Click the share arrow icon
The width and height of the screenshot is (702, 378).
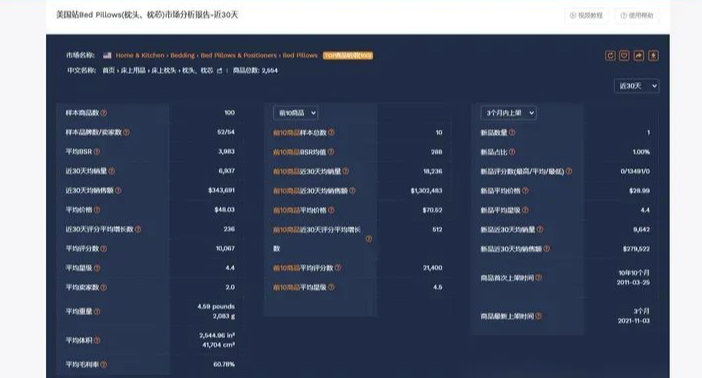639,56
